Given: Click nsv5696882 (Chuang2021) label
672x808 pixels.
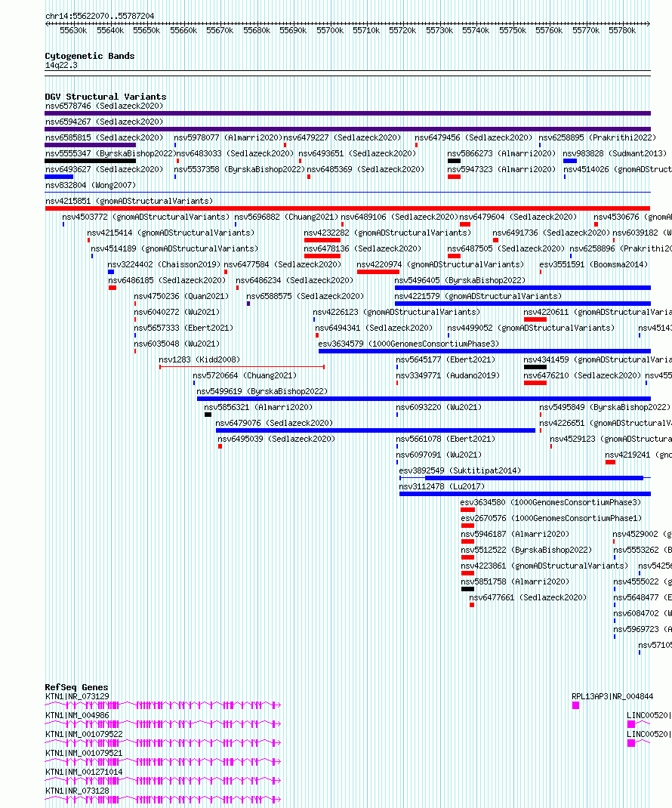Looking at the screenshot, I should point(286,217).
